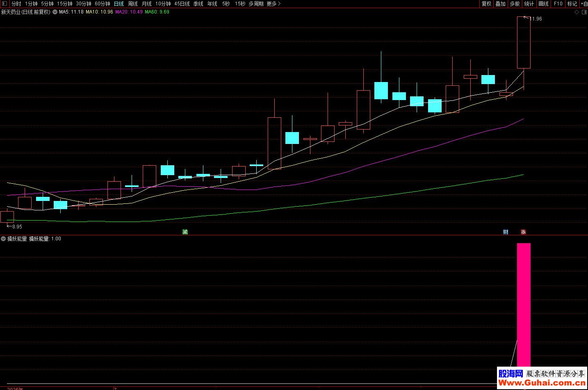Click the MA20: 10.49 label
The image size is (588, 390).
point(129,12)
